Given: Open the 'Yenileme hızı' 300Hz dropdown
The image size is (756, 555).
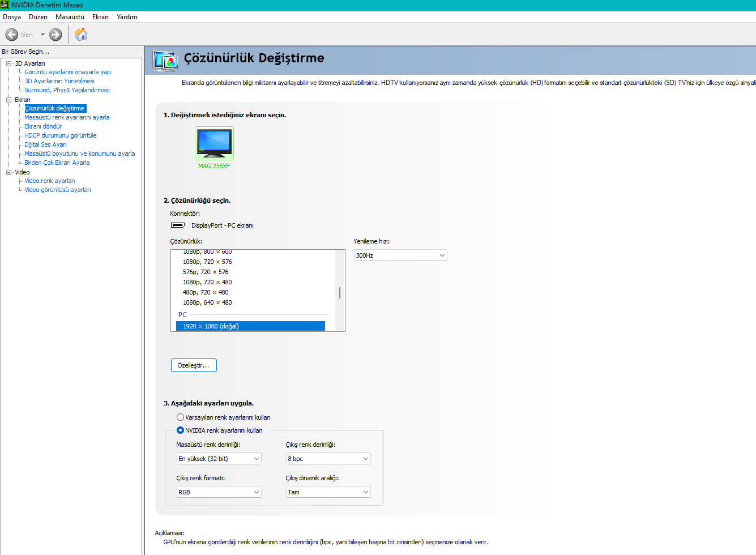Looking at the screenshot, I should click(400, 255).
